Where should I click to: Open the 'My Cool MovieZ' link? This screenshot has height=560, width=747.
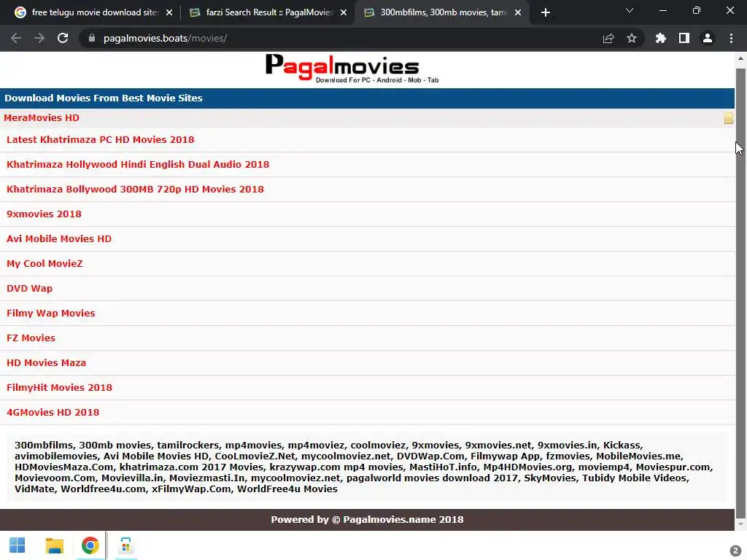(44, 263)
